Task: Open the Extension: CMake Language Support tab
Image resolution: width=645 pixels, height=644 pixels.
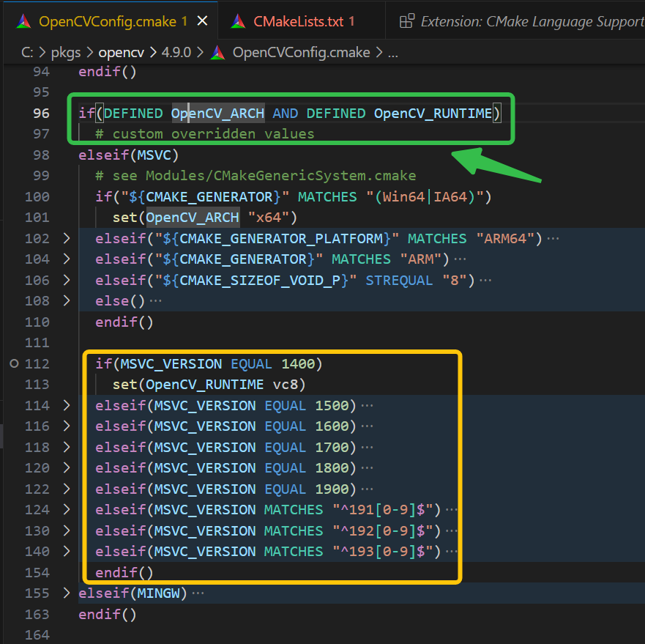Action: click(x=527, y=21)
